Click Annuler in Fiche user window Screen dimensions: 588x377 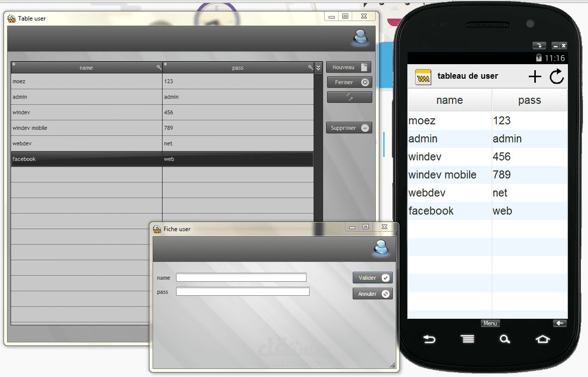372,294
